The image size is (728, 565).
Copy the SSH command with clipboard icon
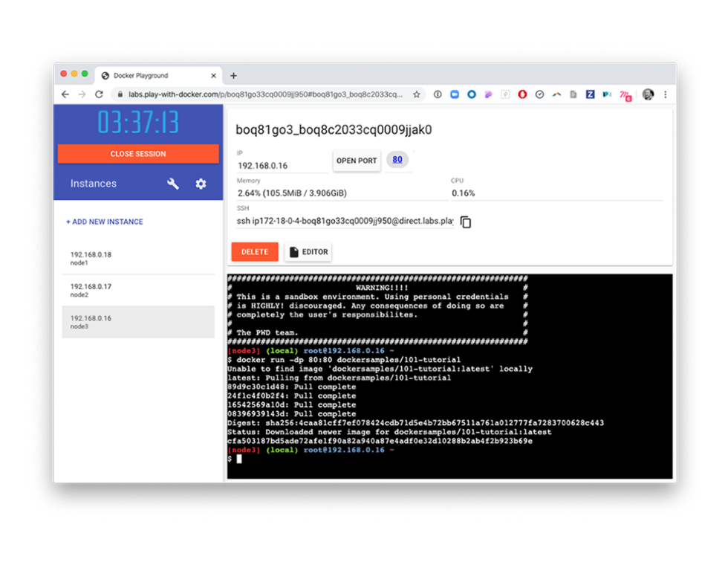466,222
